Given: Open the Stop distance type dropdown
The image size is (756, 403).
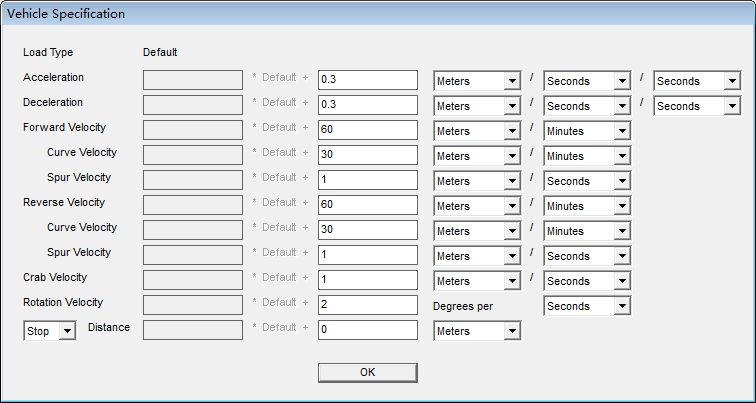Looking at the screenshot, I should coord(50,331).
